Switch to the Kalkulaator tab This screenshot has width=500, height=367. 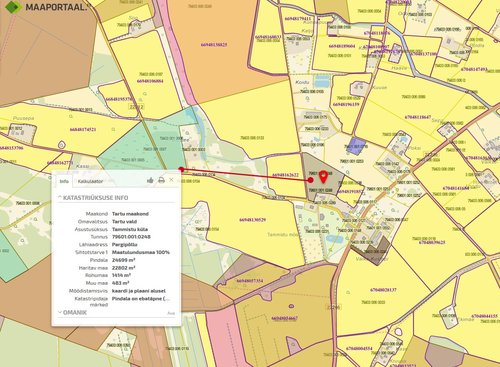pyautogui.click(x=90, y=181)
